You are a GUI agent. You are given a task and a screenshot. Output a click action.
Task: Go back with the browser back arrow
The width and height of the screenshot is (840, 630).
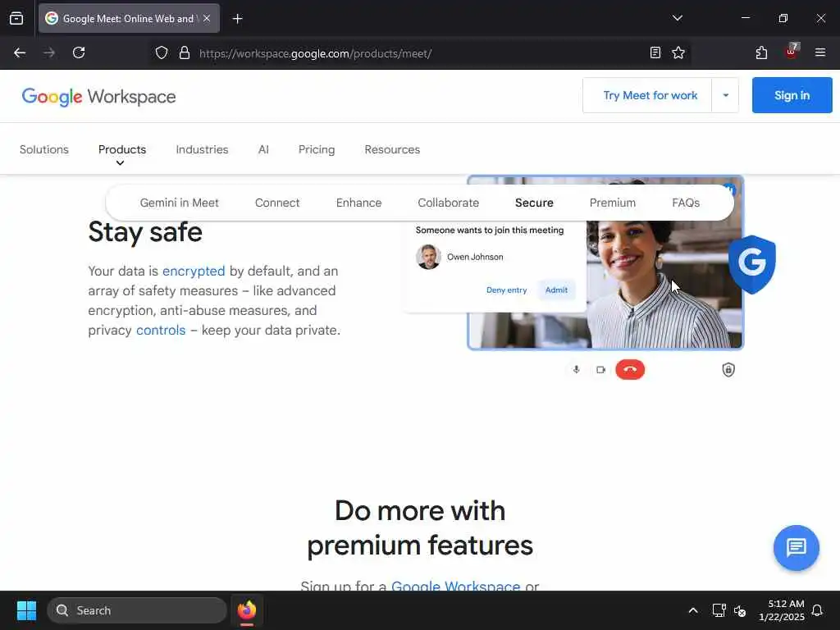[x=20, y=52]
